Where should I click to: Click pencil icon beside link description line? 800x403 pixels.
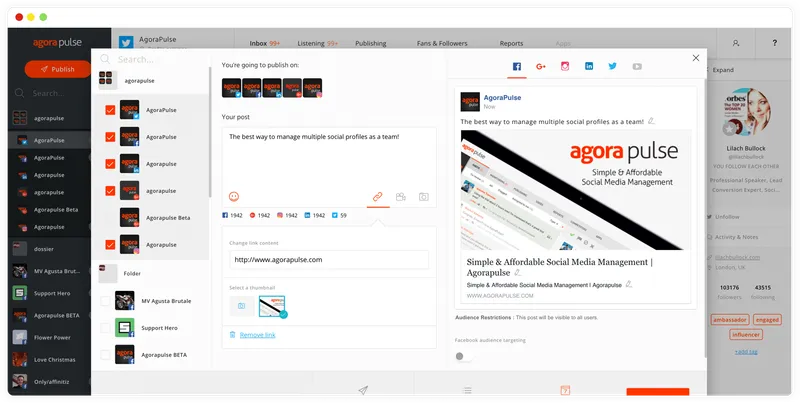(x=629, y=284)
